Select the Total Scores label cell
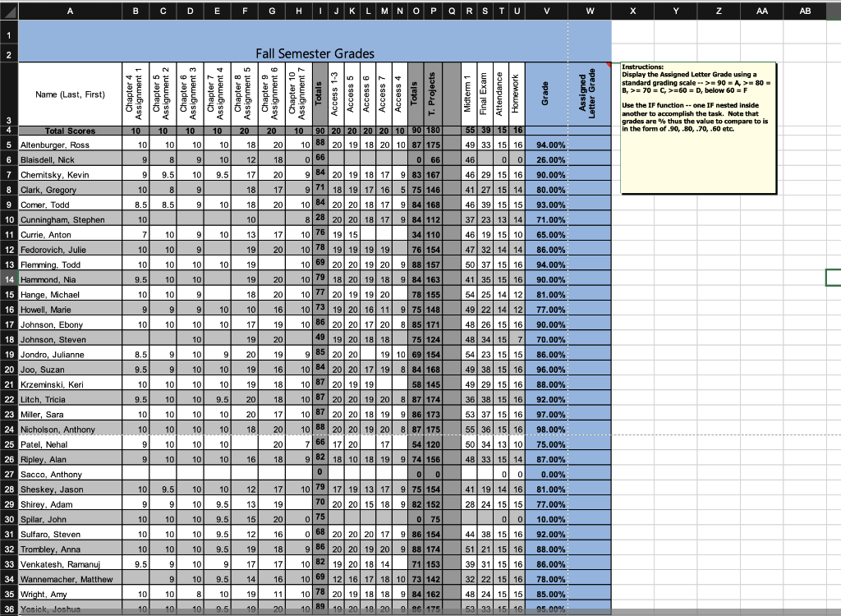Screen dimensions: 841x616 click(x=70, y=131)
